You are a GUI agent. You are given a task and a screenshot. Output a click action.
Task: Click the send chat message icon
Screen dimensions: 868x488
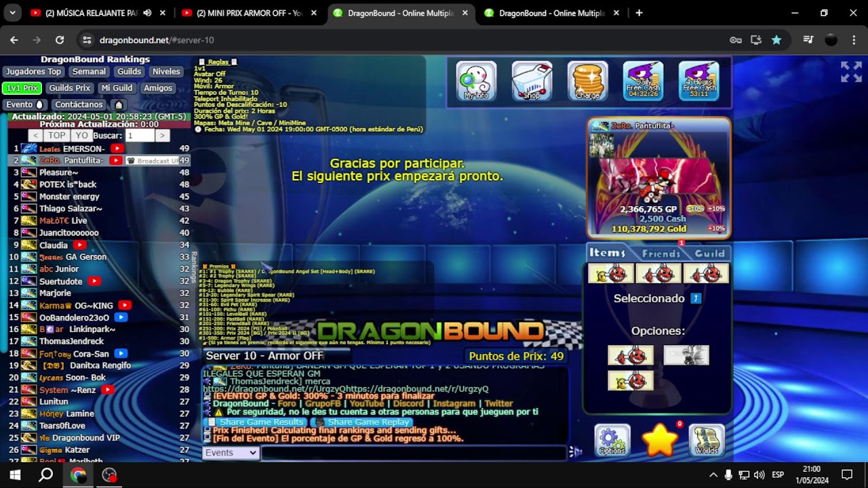coord(575,452)
